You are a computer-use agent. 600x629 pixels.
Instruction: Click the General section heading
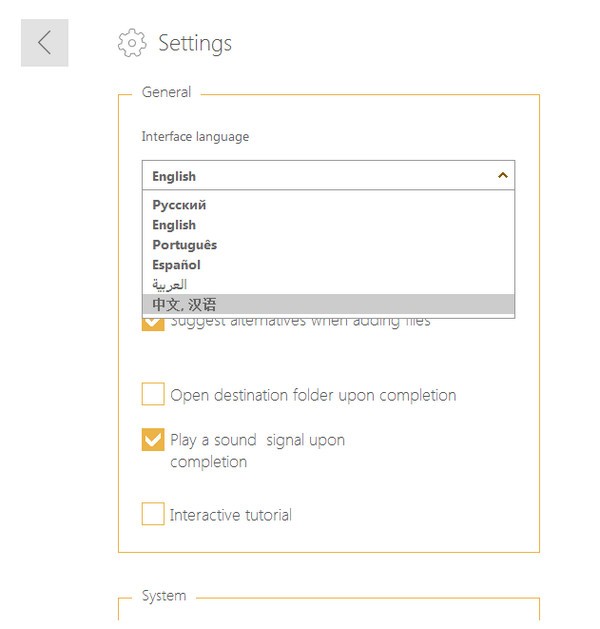click(x=166, y=92)
